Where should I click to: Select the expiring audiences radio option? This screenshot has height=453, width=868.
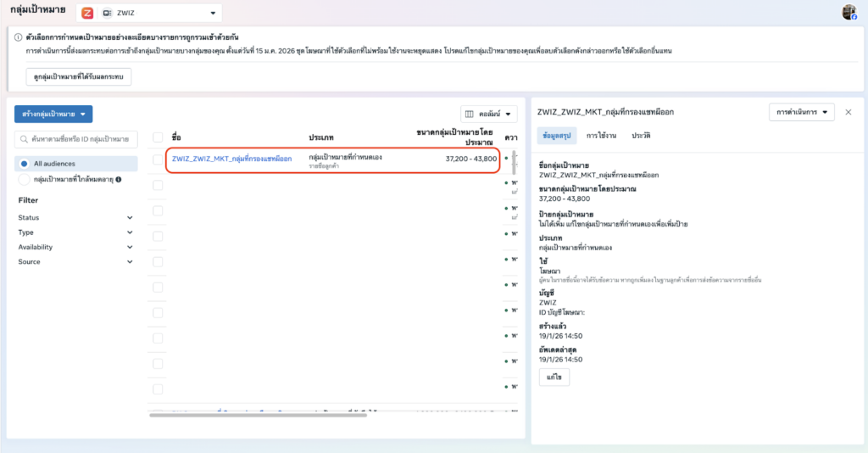24,180
